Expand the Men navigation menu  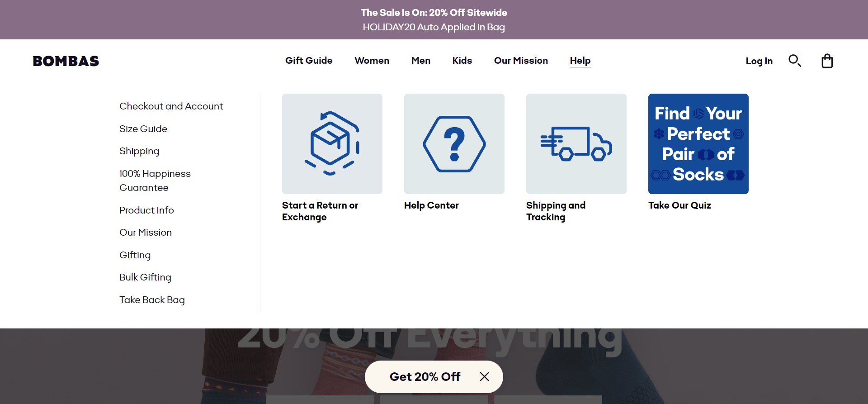tap(420, 61)
